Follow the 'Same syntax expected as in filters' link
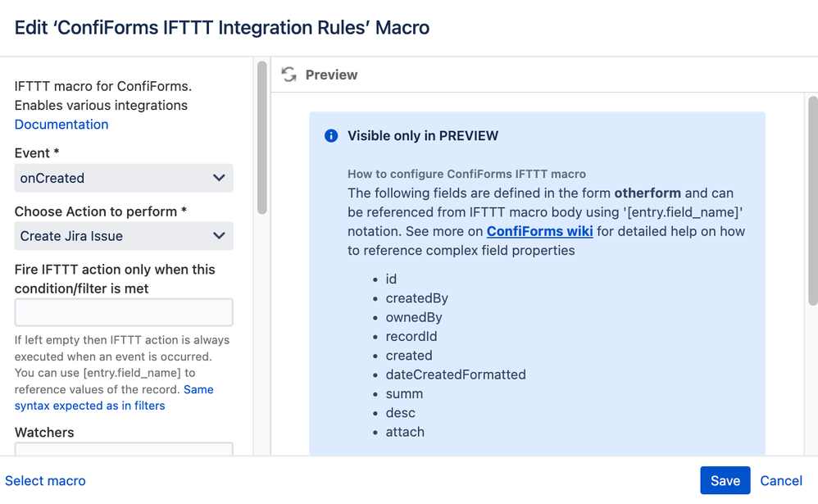Screen dimensions: 818x504 click(114, 397)
